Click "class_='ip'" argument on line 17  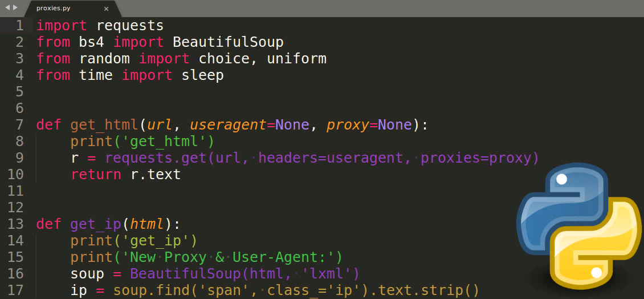point(314,291)
